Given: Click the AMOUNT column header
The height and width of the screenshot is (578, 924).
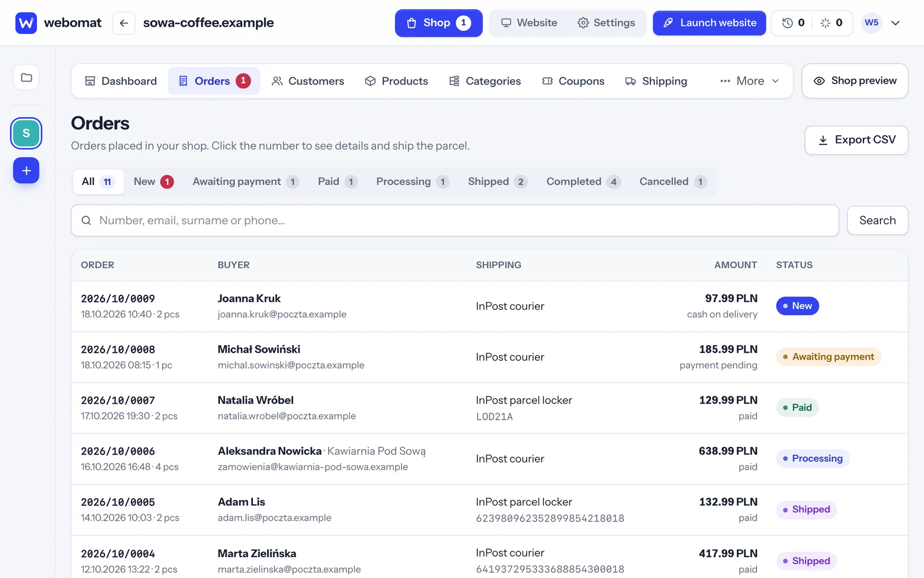Looking at the screenshot, I should (x=736, y=265).
